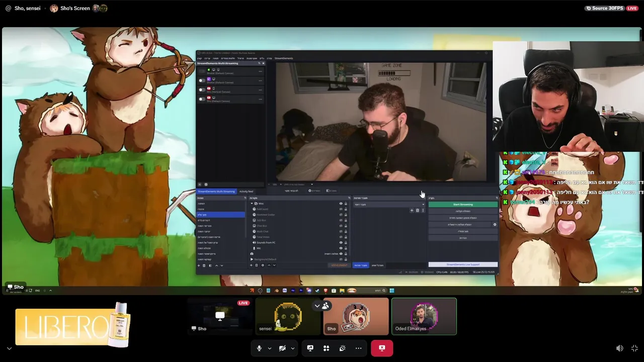This screenshot has width=644, height=362.
Task: Hide the Sounds From PC source
Action: click(x=341, y=242)
